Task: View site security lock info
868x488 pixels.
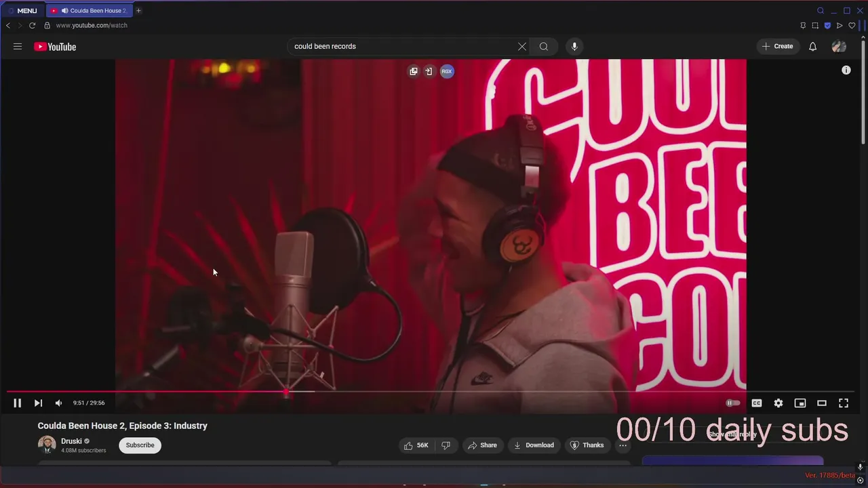Action: pos(47,26)
